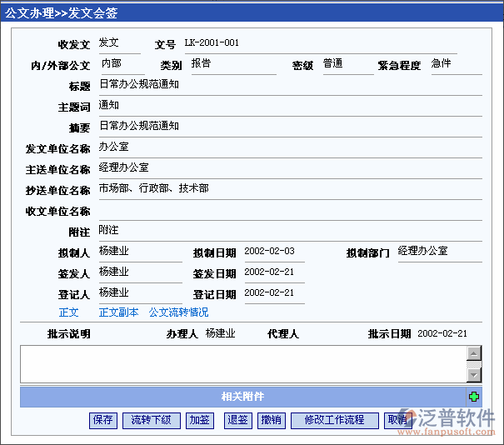Click the 撤销 button
Image resolution: width=504 pixels, height=445 pixels.
[270, 420]
